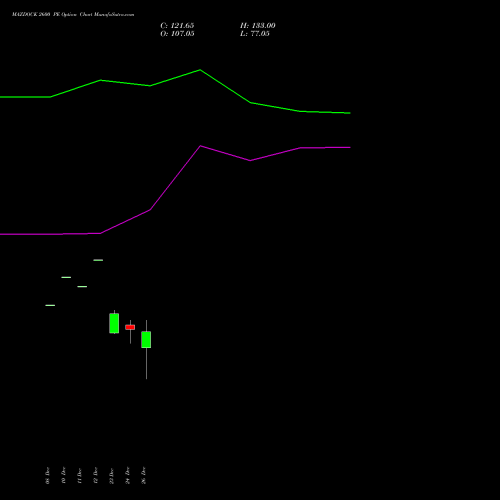Click the 22 Dec date label
The width and height of the screenshot is (500, 500).
[112, 475]
